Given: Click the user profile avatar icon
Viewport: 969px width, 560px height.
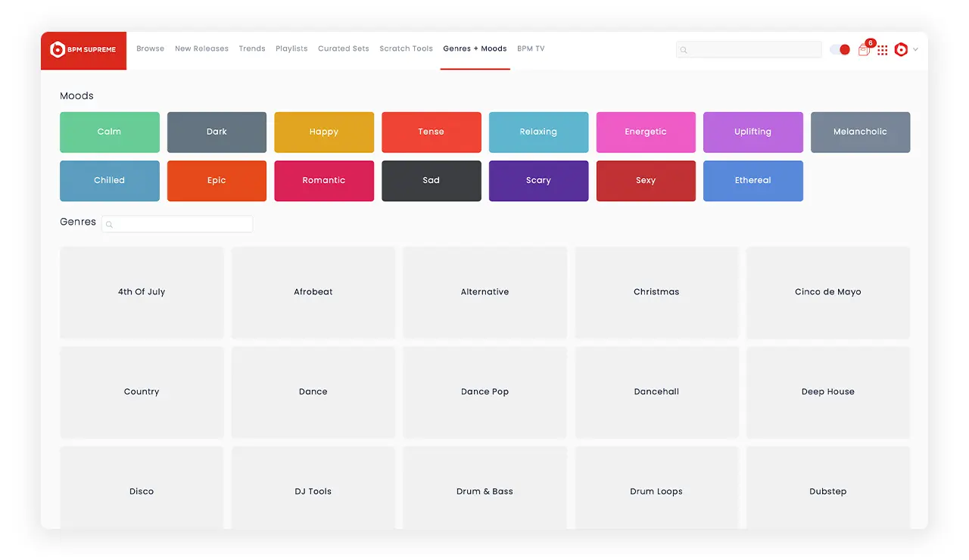Looking at the screenshot, I should click(x=901, y=50).
